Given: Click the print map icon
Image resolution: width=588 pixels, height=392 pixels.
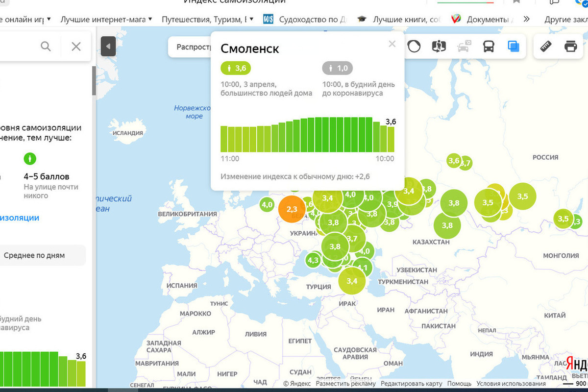Looking at the screenshot, I should [570, 47].
